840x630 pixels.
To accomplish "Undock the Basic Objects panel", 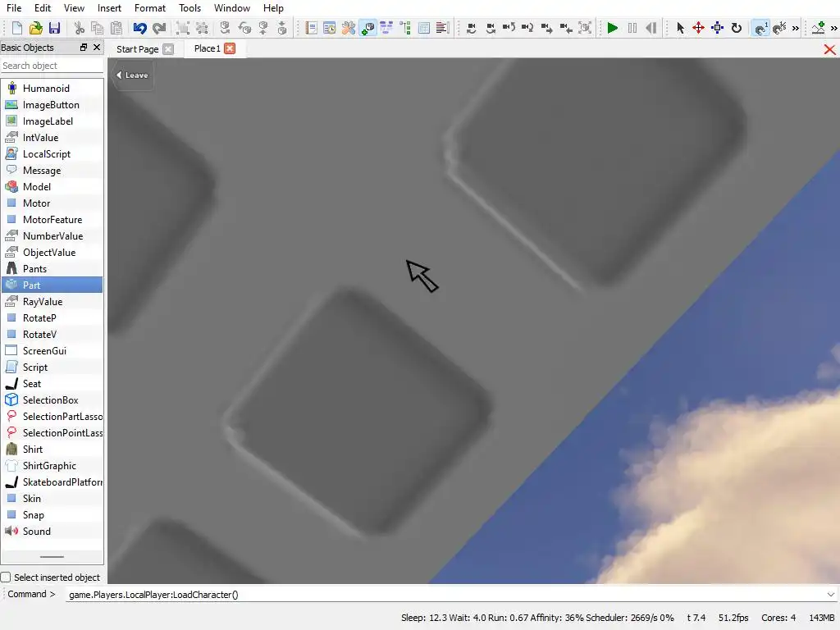I will click(84, 47).
